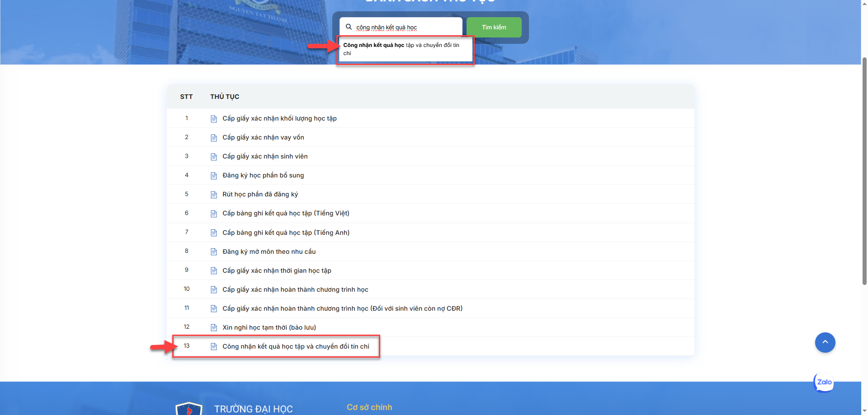This screenshot has width=868, height=415.
Task: Click document icon beside Cấp giấy xác nhận sinh viên
Action: click(214, 157)
